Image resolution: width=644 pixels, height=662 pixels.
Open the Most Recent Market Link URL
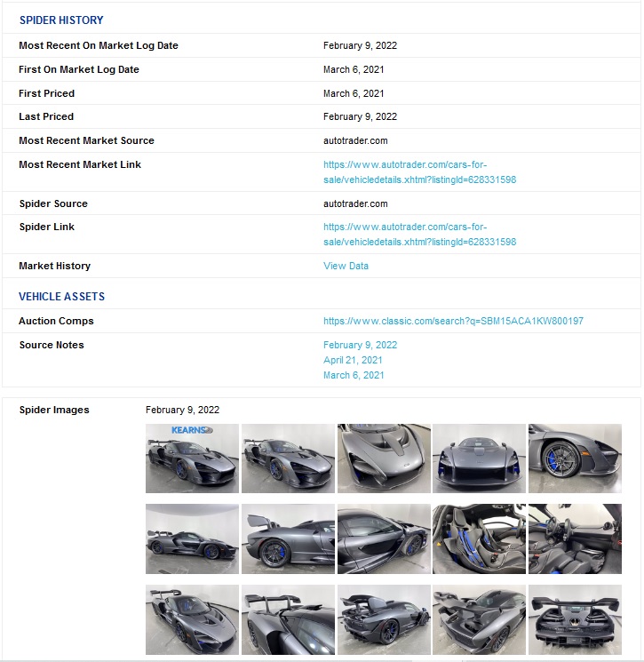(x=419, y=171)
